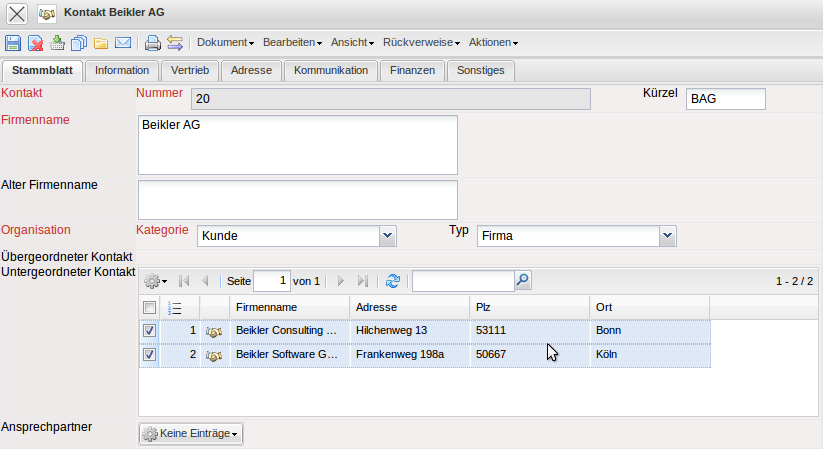Open the Aktionen menu
Screen dimensions: 823x449
point(493,43)
